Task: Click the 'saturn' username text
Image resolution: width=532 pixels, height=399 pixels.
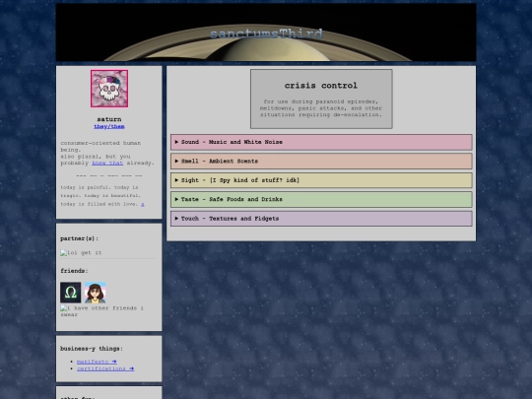Action: click(109, 119)
